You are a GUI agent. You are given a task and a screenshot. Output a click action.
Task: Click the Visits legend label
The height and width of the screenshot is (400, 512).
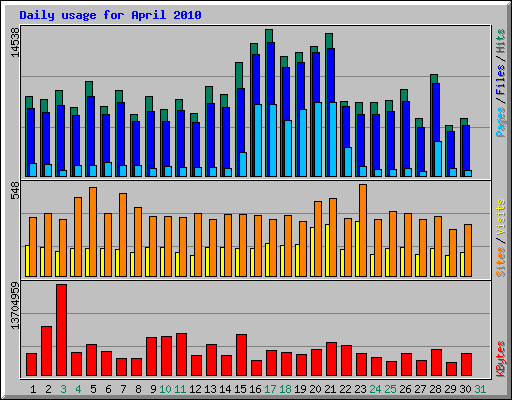click(501, 218)
